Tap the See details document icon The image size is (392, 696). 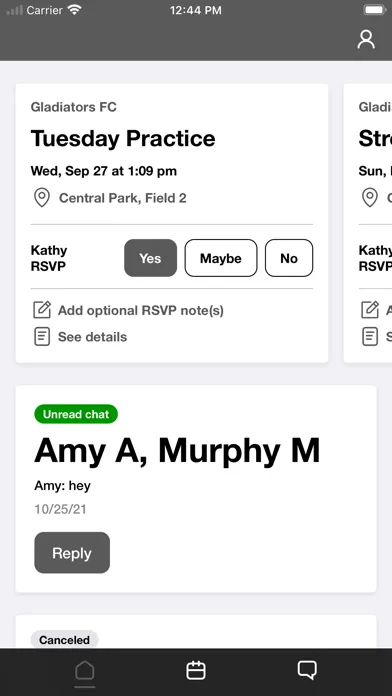click(42, 337)
